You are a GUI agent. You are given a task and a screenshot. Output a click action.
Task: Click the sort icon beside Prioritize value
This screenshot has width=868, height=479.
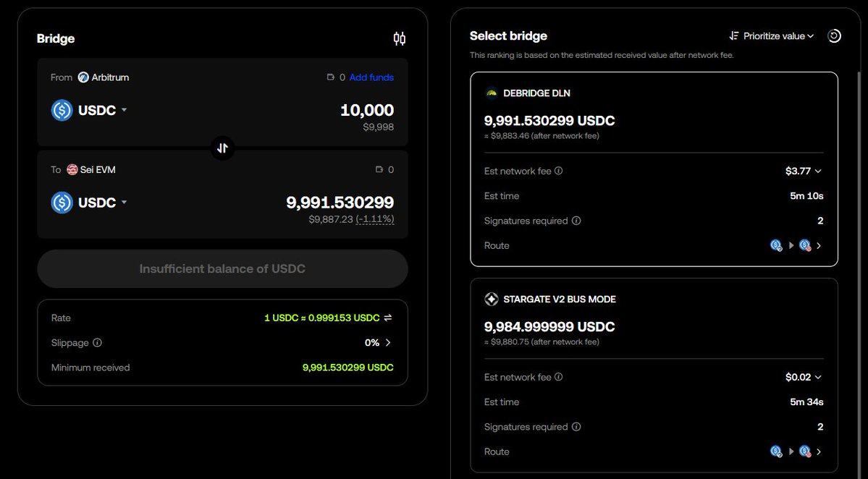pos(733,36)
